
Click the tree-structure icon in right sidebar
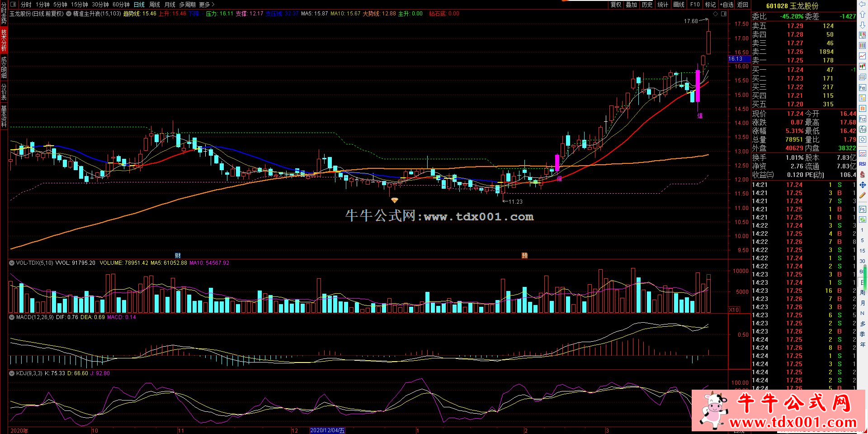[863, 98]
